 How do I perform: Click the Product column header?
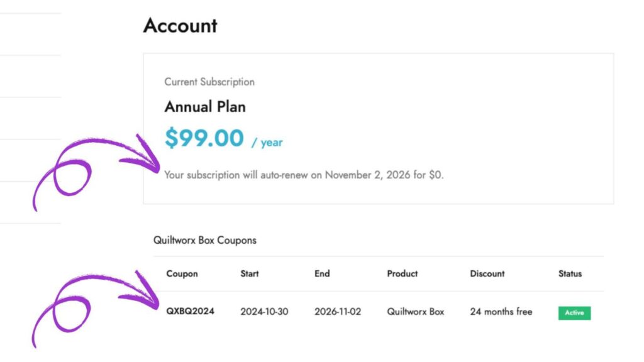[x=402, y=274]
